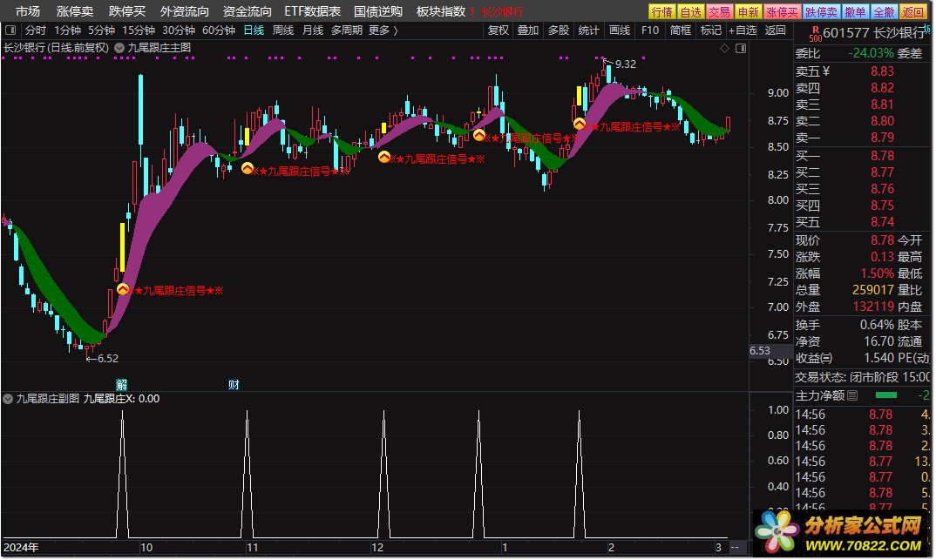Click the 买一 price 8.78
Image resolution: width=936 pixels, height=560 pixels.
click(882, 156)
